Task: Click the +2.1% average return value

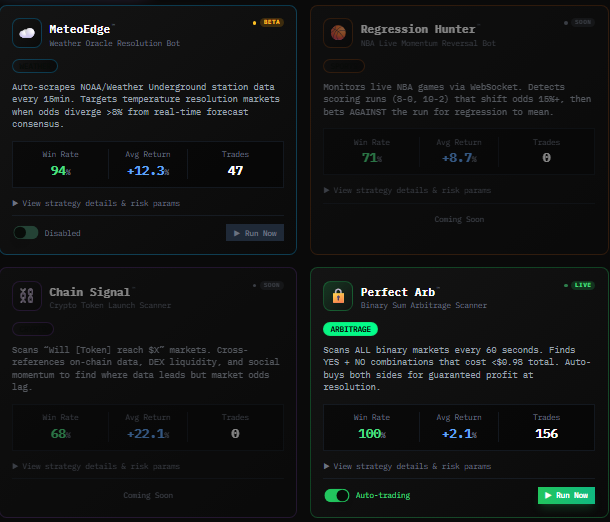Action: click(x=459, y=434)
